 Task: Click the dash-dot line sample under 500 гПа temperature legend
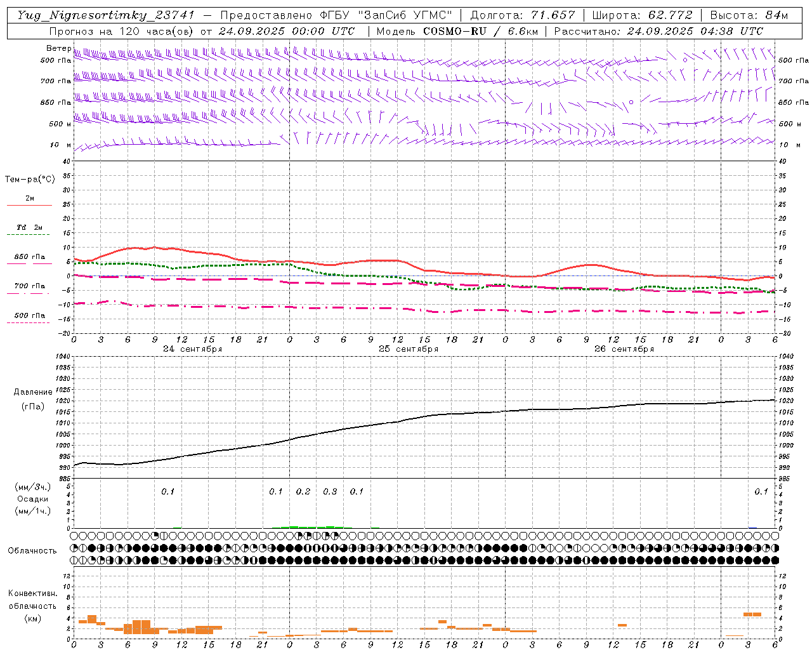pyautogui.click(x=28, y=322)
